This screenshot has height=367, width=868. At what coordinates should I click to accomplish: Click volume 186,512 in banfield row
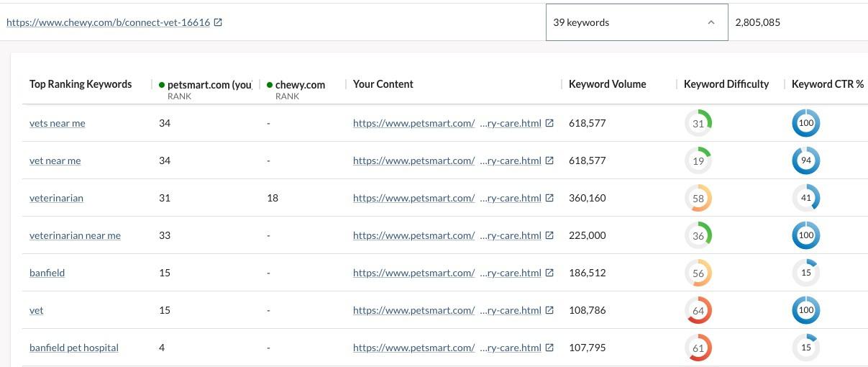click(588, 273)
